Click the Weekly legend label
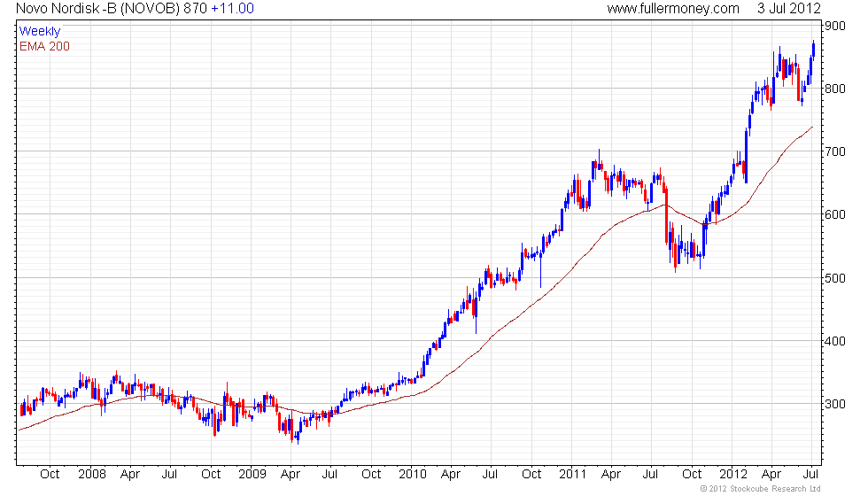 (x=39, y=32)
